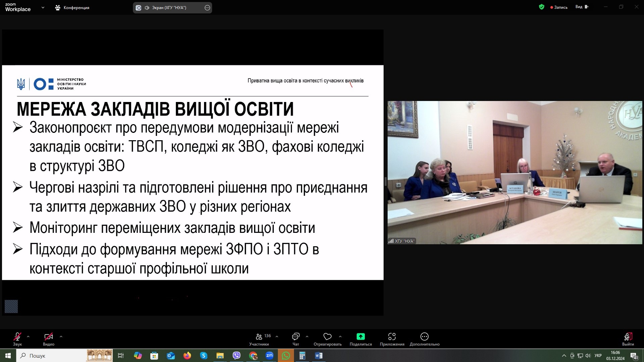Turn on camera with the Видео button
The height and width of the screenshot is (362, 644).
pyautogui.click(x=48, y=339)
